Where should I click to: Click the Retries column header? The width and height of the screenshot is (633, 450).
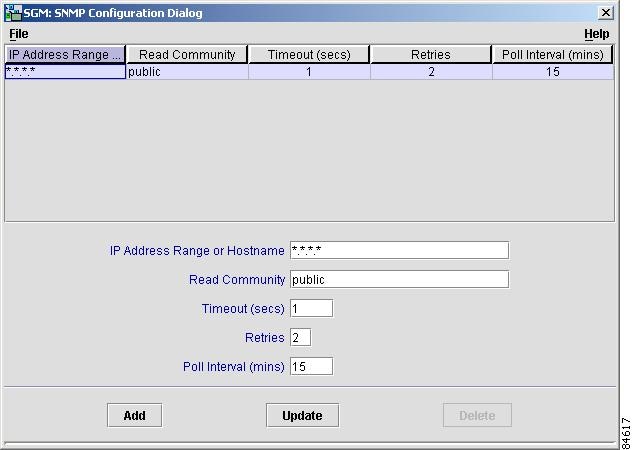coord(431,54)
